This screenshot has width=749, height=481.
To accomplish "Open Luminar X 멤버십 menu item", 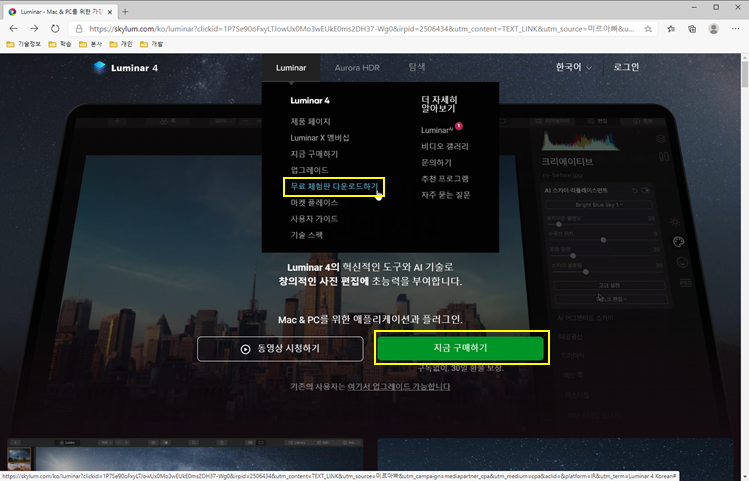I will pyautogui.click(x=320, y=138).
